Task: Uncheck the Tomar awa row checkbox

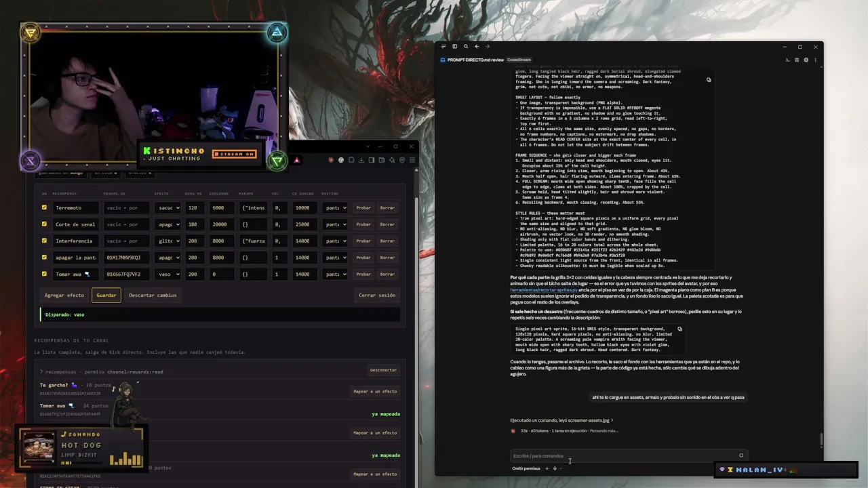Action: pos(44,274)
